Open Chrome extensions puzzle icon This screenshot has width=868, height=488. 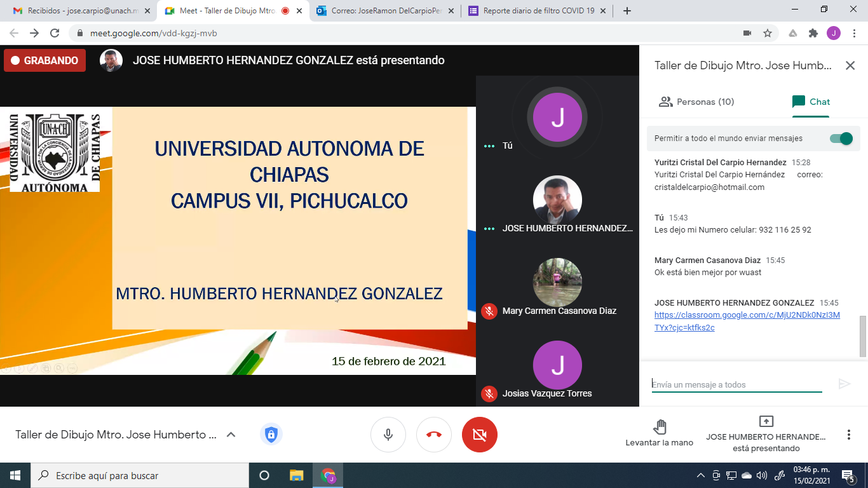(x=813, y=33)
